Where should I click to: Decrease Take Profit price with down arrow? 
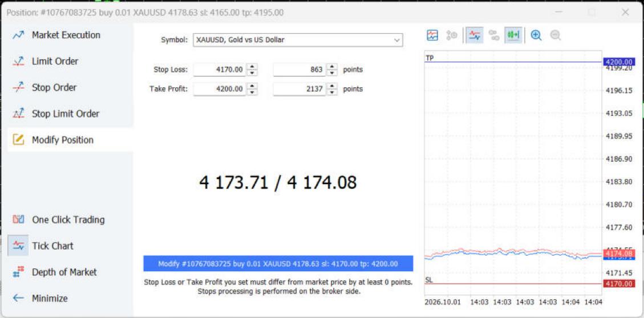[252, 92]
